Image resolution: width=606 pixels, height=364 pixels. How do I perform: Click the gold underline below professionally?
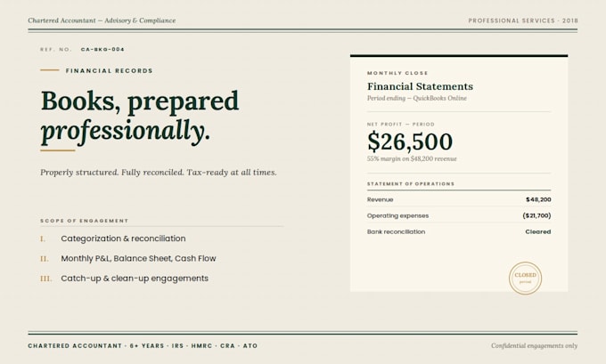[58, 150]
